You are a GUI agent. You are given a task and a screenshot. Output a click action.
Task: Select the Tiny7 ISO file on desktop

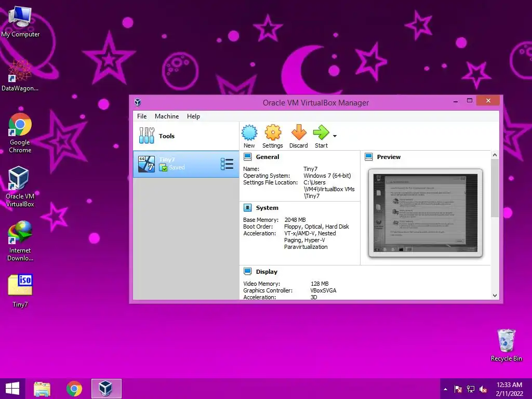point(20,290)
